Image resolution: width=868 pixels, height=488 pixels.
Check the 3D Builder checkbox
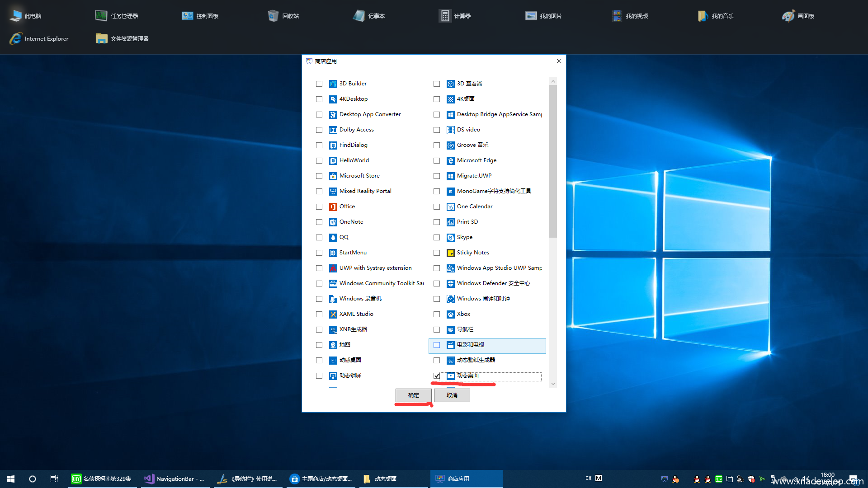click(x=319, y=84)
